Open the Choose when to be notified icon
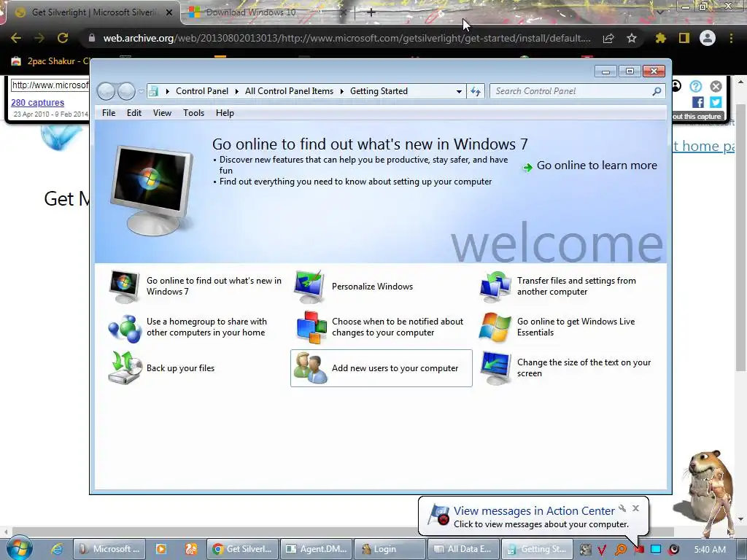The width and height of the screenshot is (747, 560). pos(311,327)
